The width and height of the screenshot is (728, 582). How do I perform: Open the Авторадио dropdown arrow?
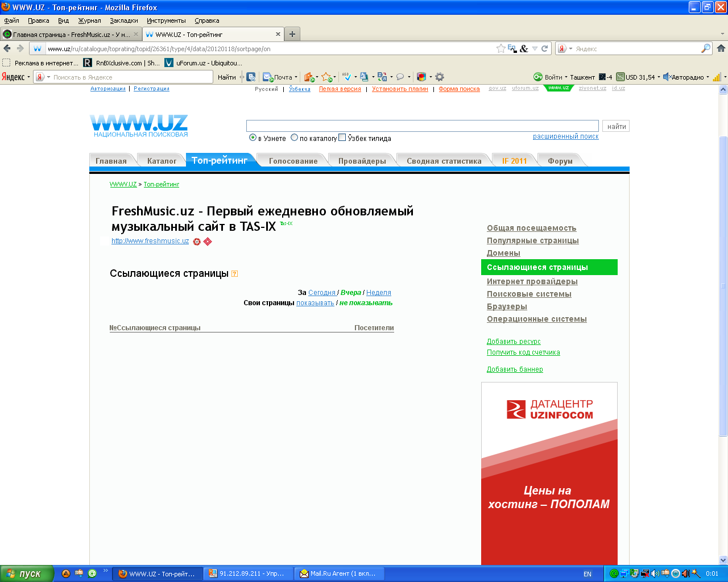(708, 77)
